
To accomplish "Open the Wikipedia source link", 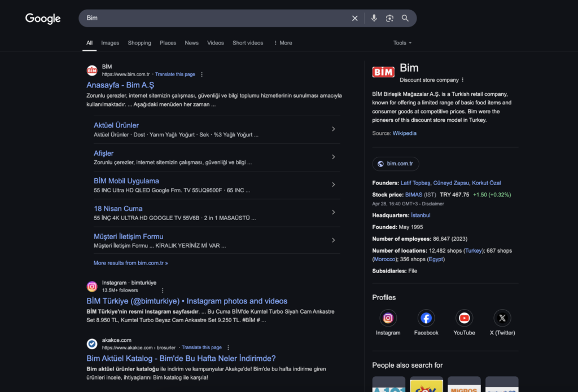I will 404,133.
